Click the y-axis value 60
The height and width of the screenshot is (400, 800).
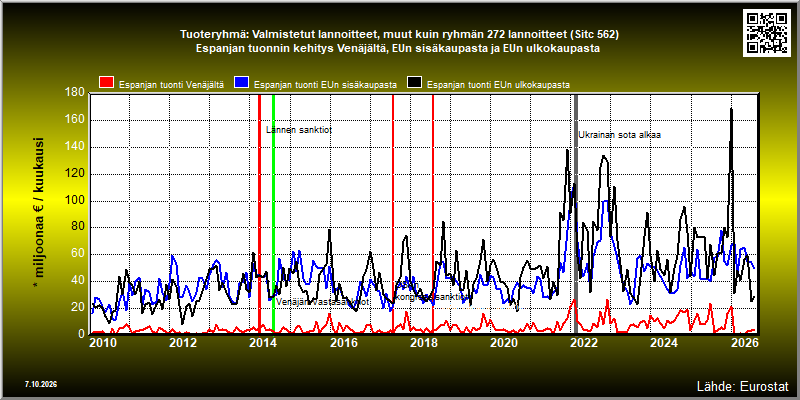[79, 255]
